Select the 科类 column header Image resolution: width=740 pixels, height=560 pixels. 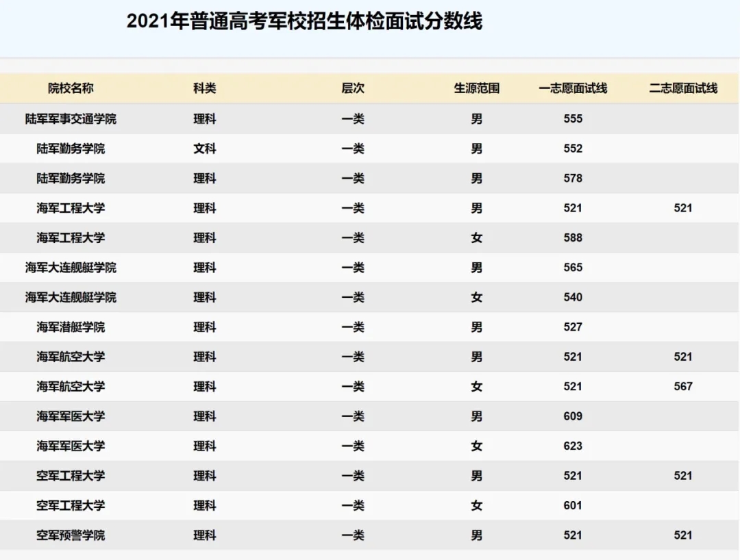point(205,88)
